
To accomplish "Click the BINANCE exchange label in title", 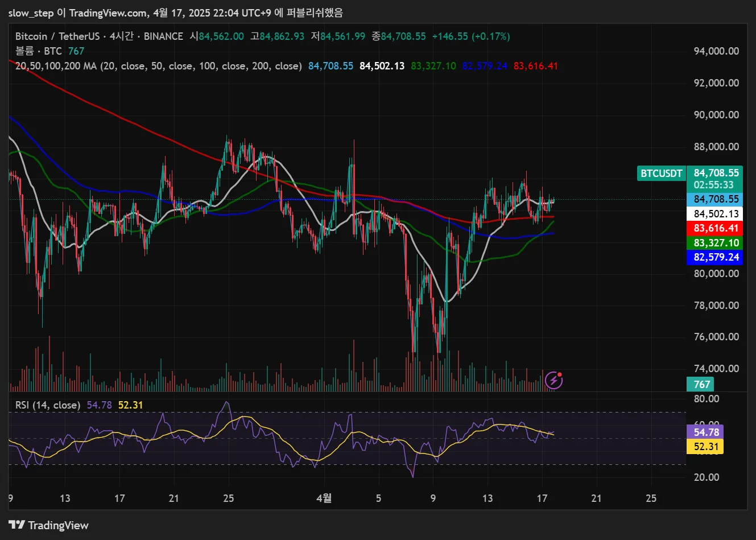I will coord(163,36).
